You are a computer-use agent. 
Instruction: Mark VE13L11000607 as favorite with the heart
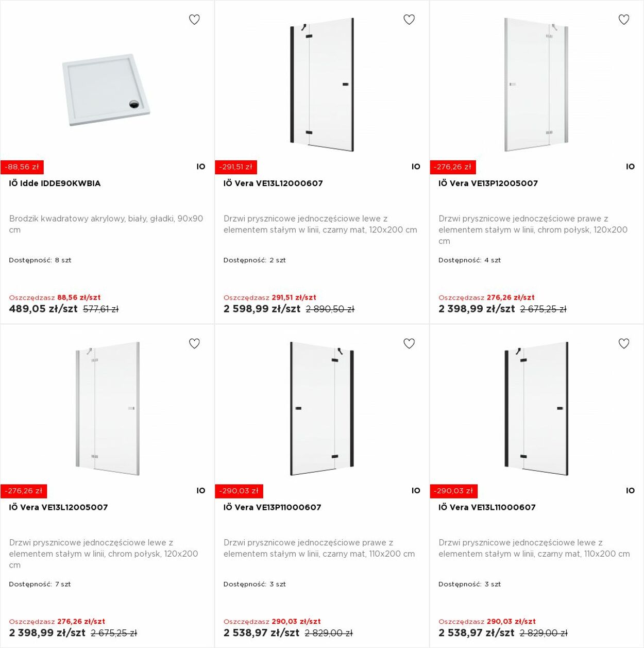tap(624, 343)
